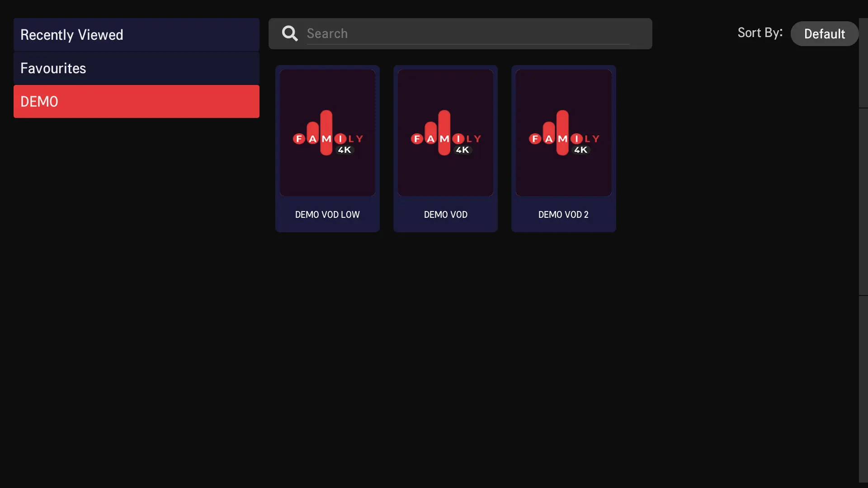Viewport: 868px width, 488px height.
Task: Click the DEMO VOD LOW title text
Action: (327, 215)
